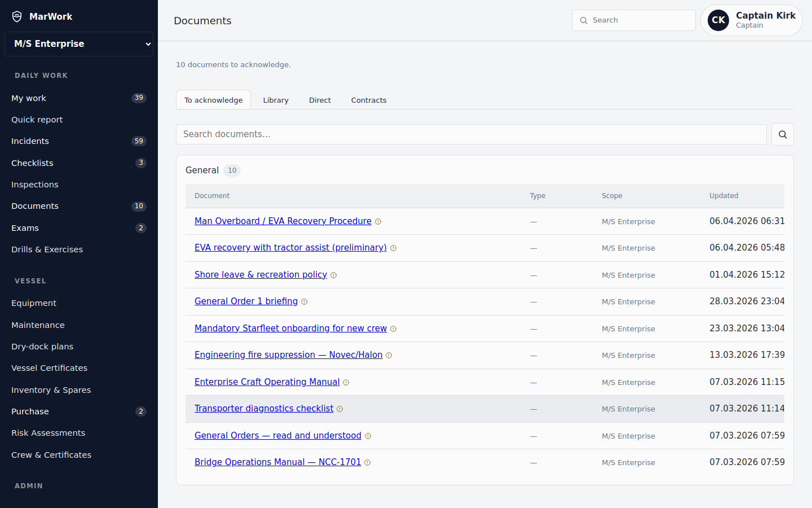The height and width of the screenshot is (508, 812).
Task: Click the MarWork shield logo icon
Action: point(17,16)
